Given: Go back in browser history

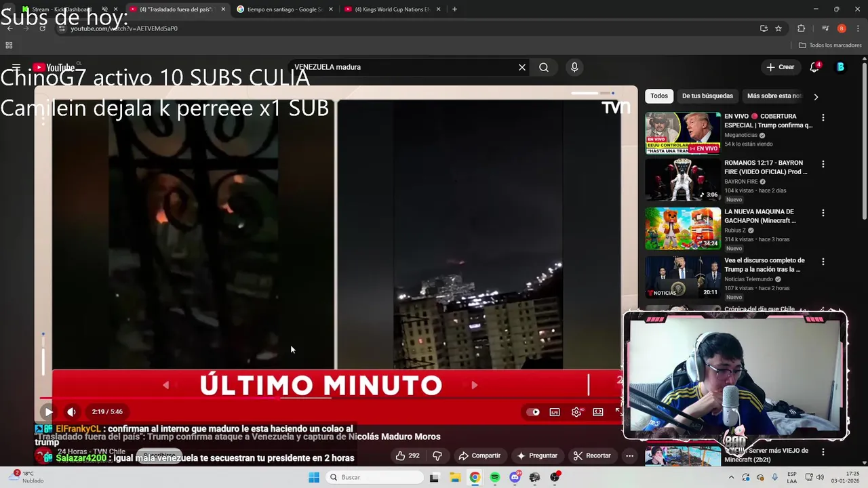Looking at the screenshot, I should (9, 28).
